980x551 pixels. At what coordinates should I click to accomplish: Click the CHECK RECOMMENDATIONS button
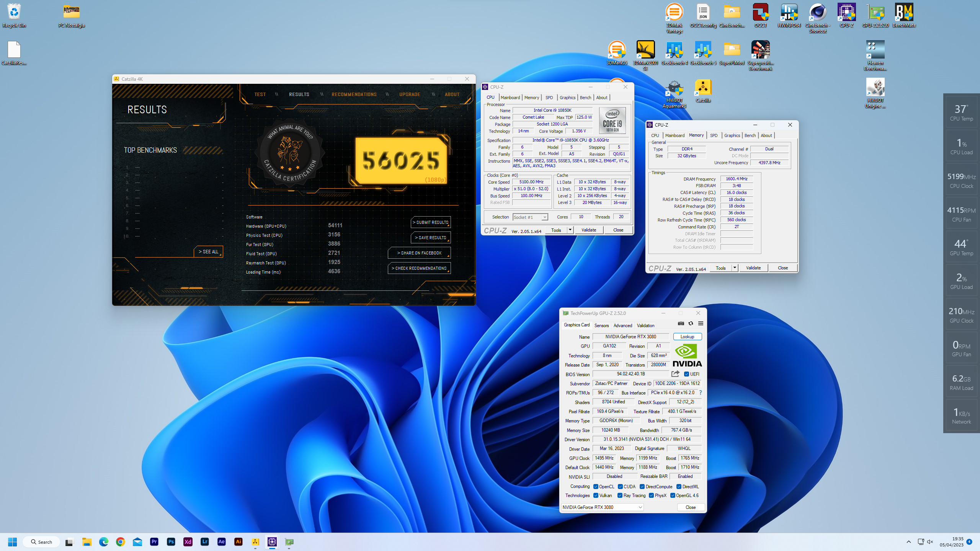(419, 268)
